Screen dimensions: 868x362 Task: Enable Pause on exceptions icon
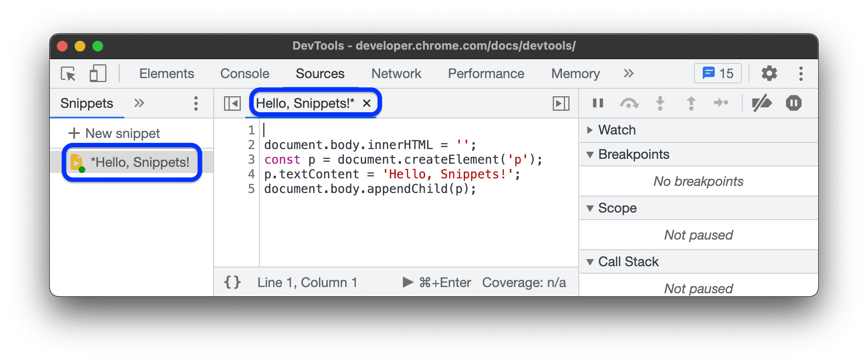(793, 103)
